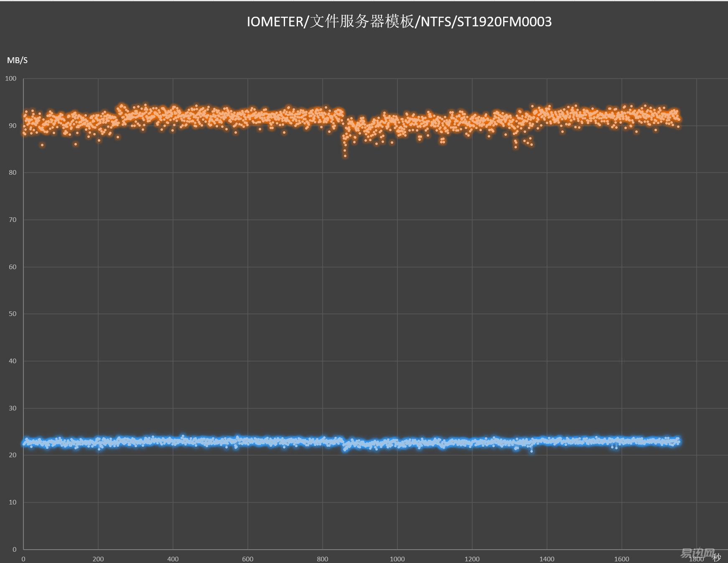Click the 1200 label on the horizontal axis
Viewport: 728px width, 563px height.
[472, 559]
